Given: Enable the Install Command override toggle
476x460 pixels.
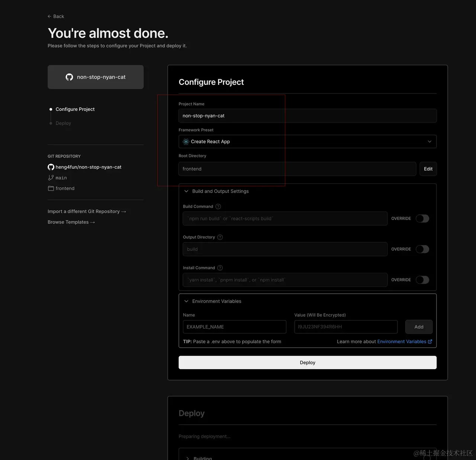Looking at the screenshot, I should [x=422, y=280].
